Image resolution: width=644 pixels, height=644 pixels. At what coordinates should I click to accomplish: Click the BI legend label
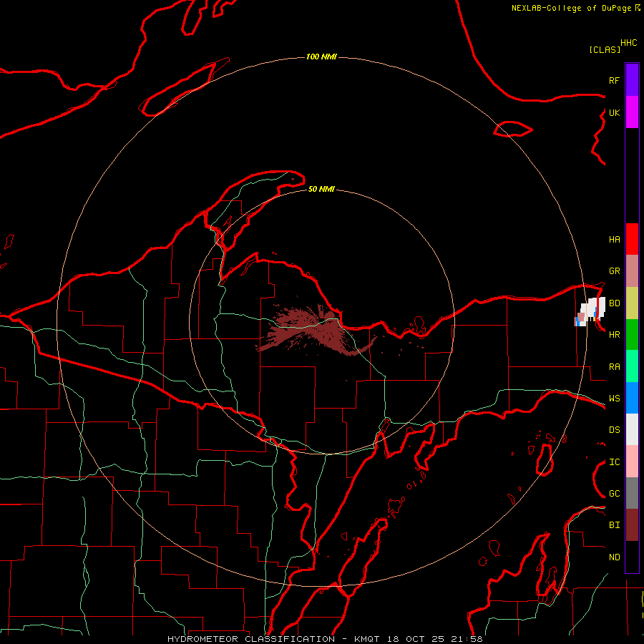(615, 525)
